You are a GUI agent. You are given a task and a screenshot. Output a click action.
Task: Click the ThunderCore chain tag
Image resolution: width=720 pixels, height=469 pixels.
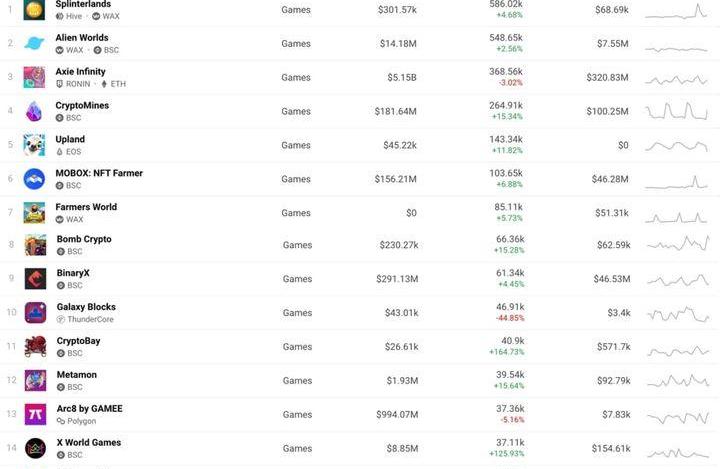pyautogui.click(x=85, y=319)
